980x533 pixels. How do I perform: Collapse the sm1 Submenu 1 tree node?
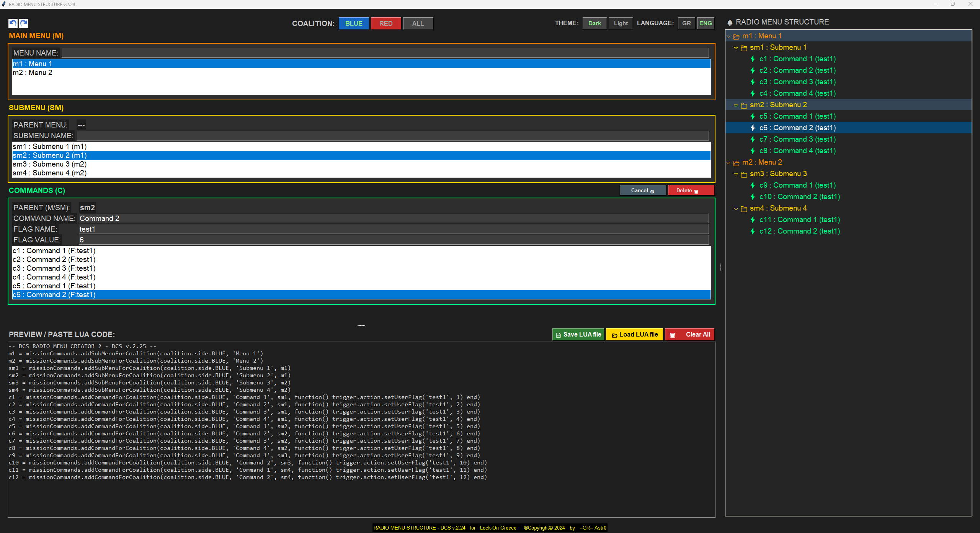[736, 48]
